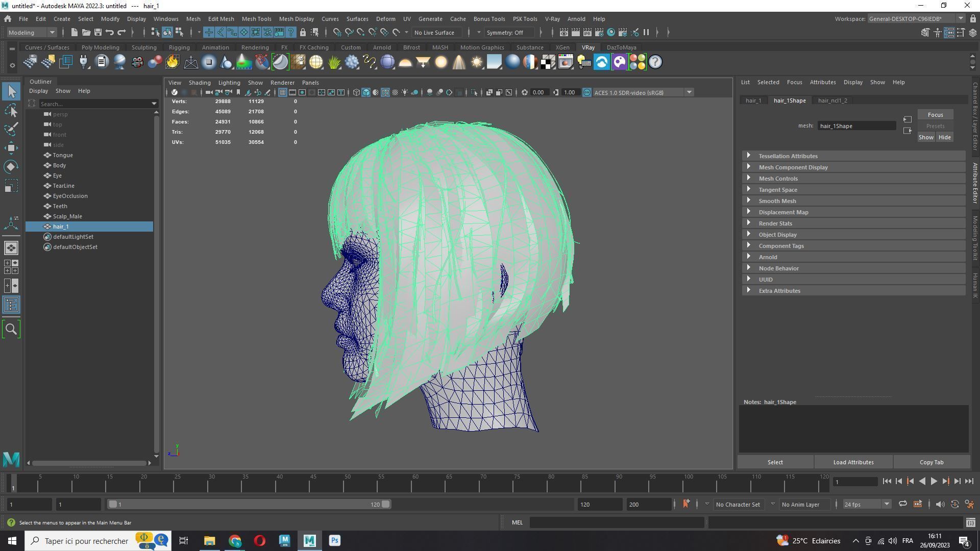
Task: Activate the Paint selection tool
Action: click(x=11, y=129)
